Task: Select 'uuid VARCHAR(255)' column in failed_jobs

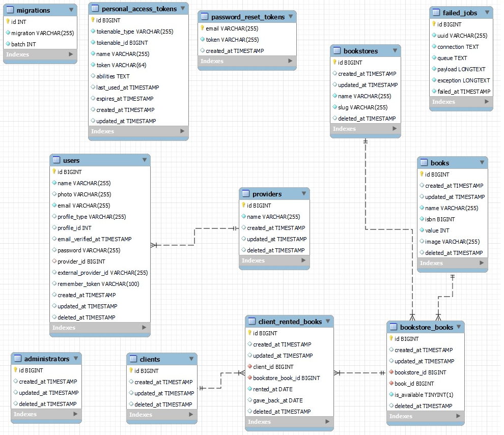Action: click(461, 36)
